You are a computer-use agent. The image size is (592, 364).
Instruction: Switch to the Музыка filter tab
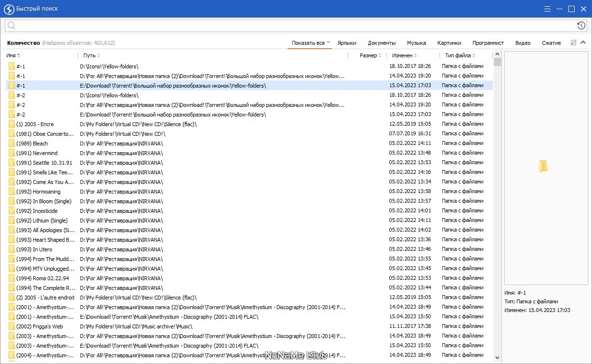click(416, 43)
